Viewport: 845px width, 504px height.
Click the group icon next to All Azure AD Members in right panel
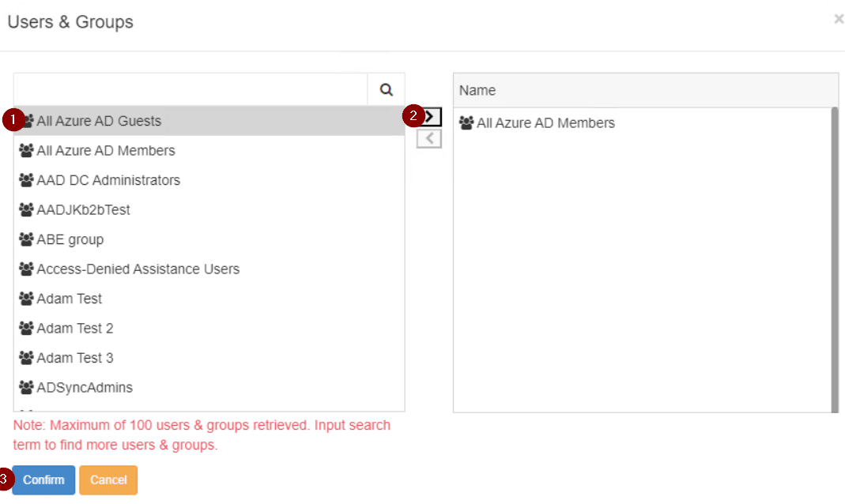click(x=465, y=122)
